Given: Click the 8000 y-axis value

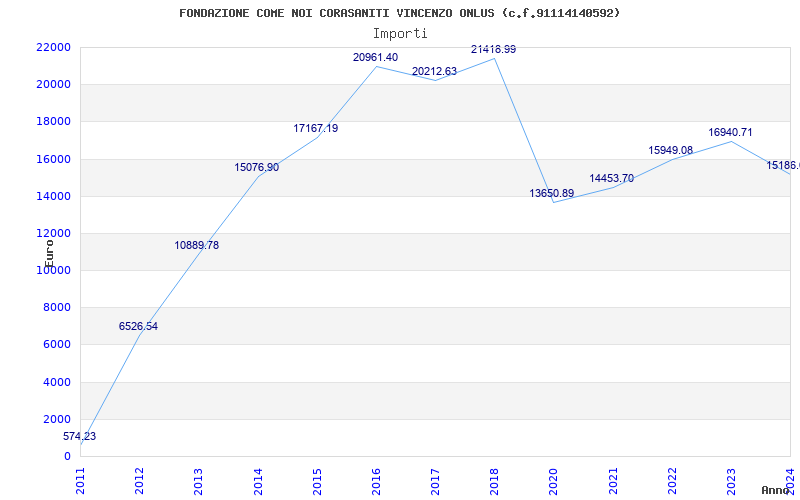Looking at the screenshot, I should coord(57,308).
